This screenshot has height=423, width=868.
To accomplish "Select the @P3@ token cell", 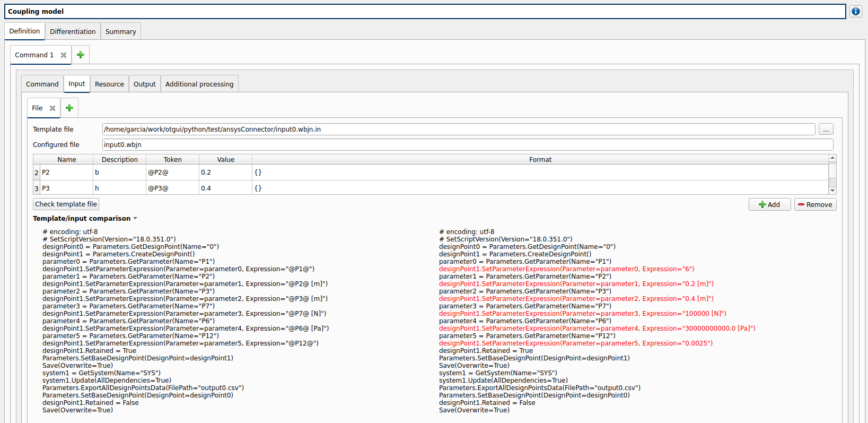I will [x=172, y=188].
